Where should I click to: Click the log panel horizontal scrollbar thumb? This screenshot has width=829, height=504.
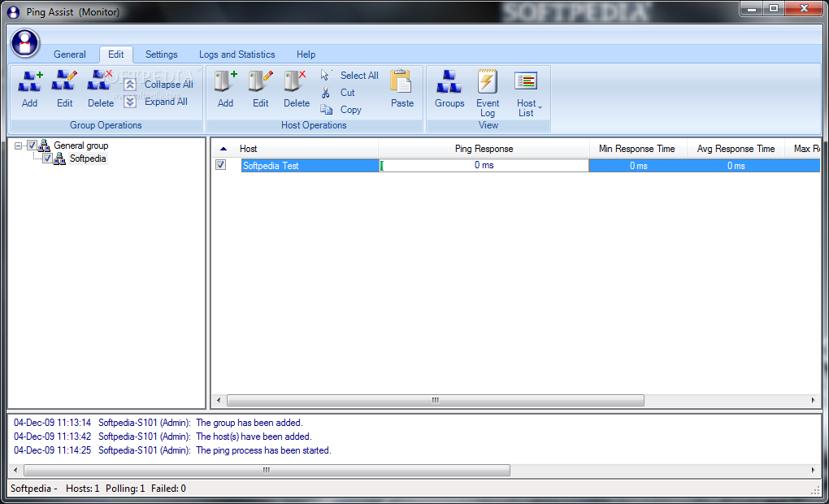tap(267, 470)
